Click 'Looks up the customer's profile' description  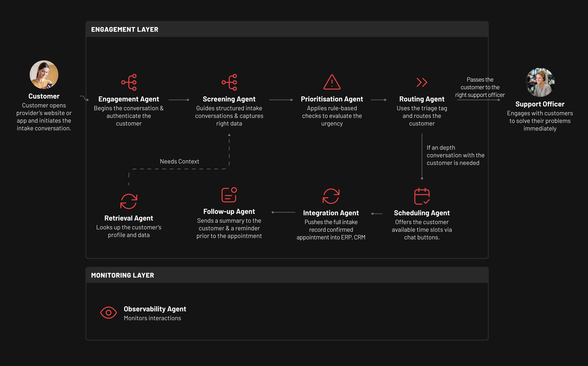click(x=129, y=231)
